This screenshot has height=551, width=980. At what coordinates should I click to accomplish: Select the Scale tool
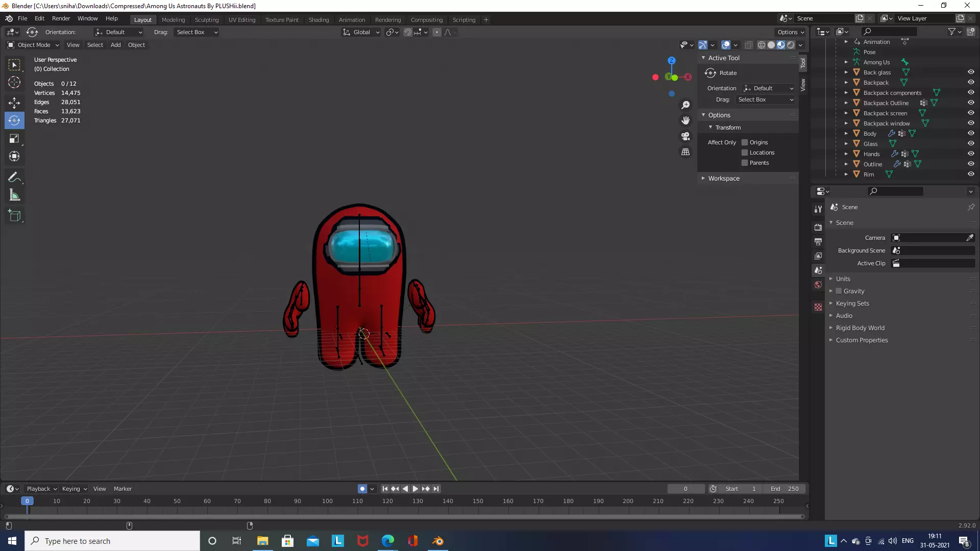tap(14, 139)
